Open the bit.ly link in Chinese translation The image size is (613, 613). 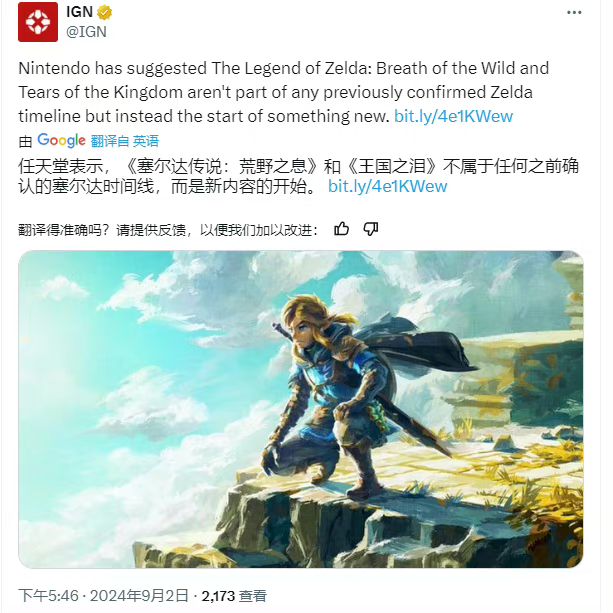point(387,186)
